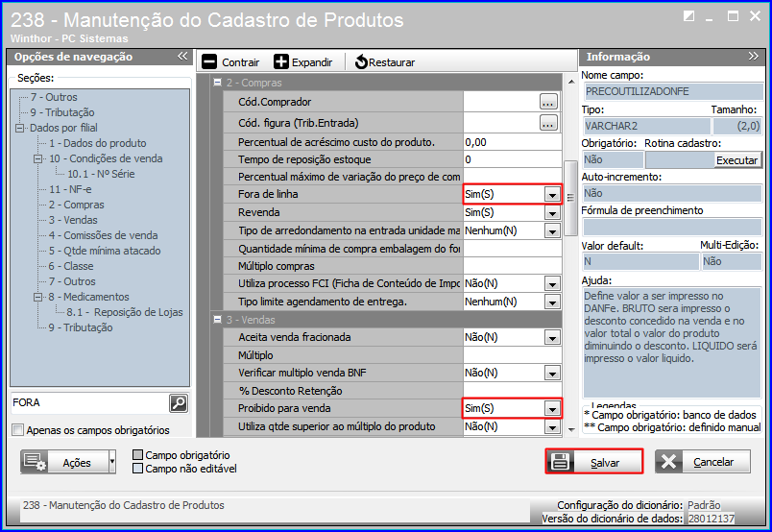Open the Revenda dropdown

point(552,213)
